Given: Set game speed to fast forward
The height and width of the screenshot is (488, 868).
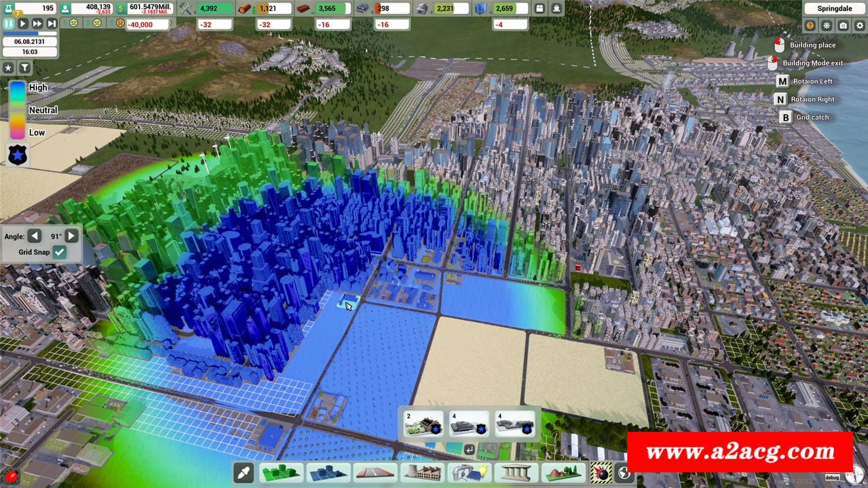Looking at the screenshot, I should click(37, 24).
